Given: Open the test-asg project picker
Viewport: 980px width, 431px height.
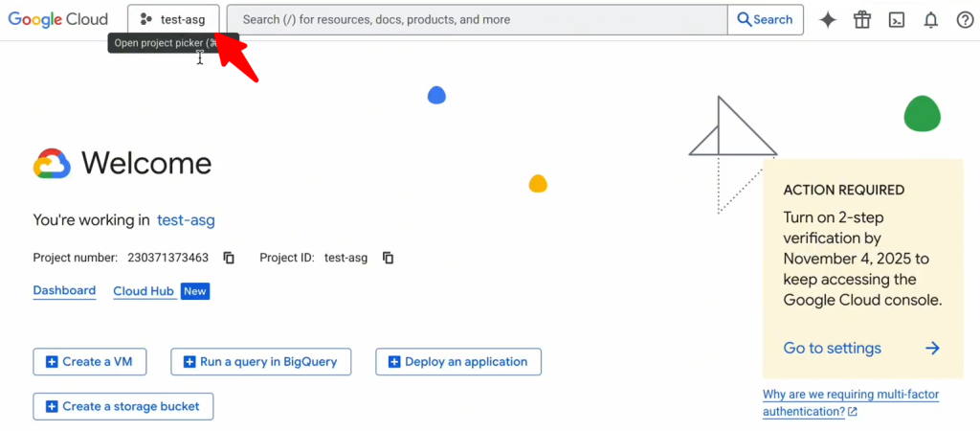Looking at the screenshot, I should pos(173,19).
